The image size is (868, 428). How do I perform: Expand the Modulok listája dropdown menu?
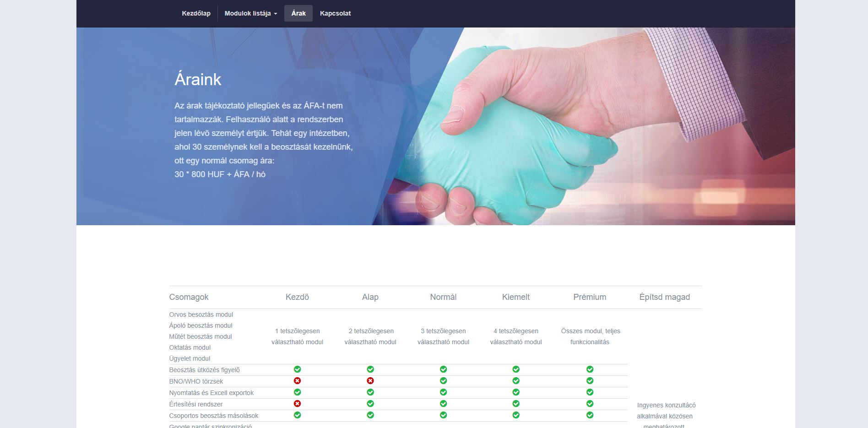pyautogui.click(x=250, y=13)
